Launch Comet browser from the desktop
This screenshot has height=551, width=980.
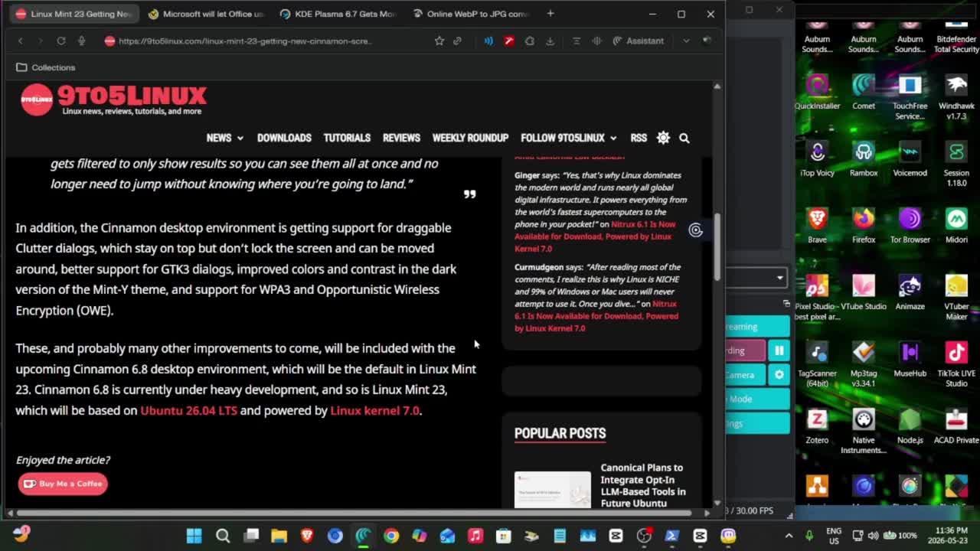864,92
